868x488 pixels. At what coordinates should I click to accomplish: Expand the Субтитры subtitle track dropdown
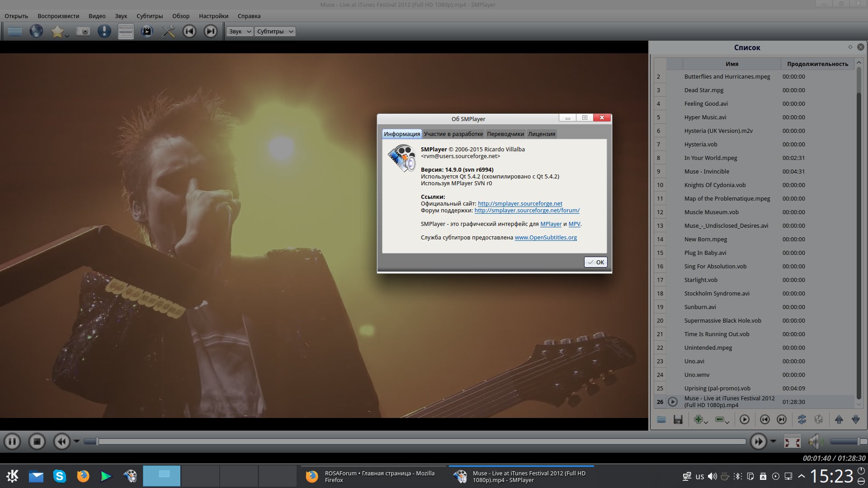(275, 31)
